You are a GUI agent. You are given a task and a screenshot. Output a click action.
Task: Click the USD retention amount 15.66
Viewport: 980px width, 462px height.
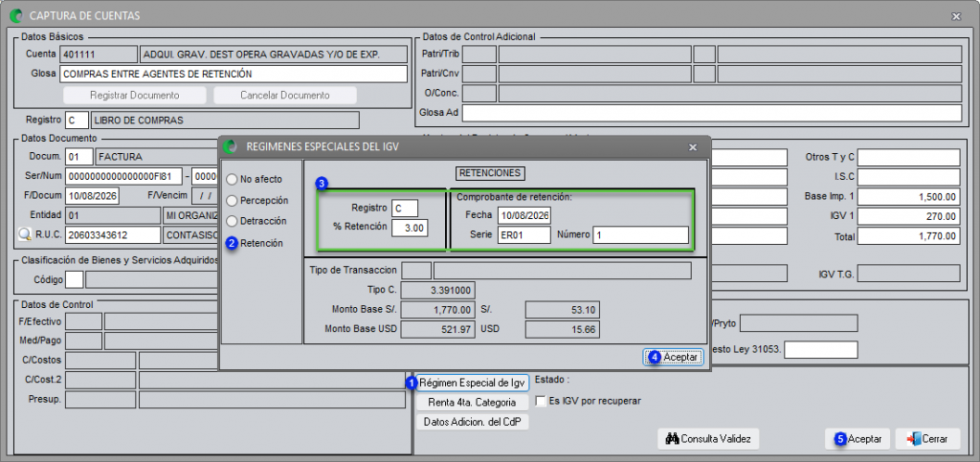(x=563, y=330)
